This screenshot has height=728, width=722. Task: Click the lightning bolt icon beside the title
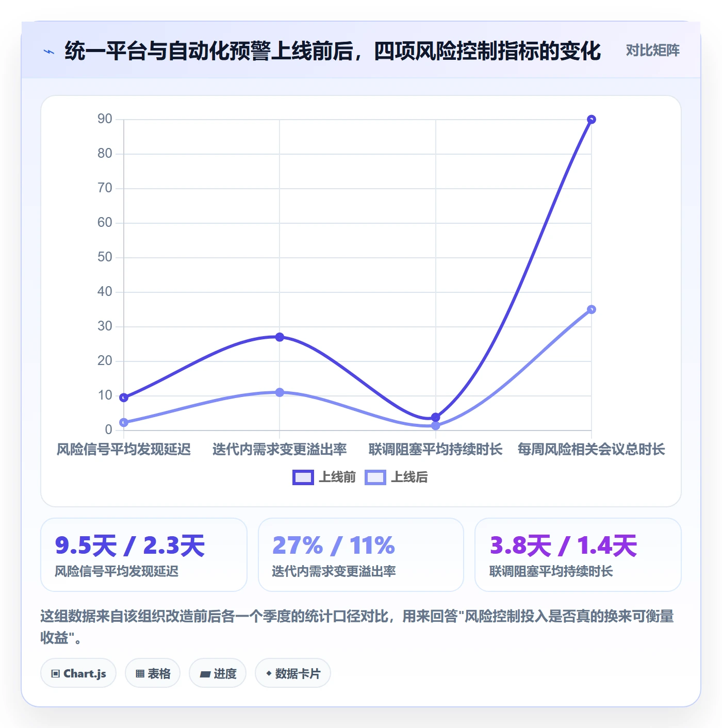point(49,52)
